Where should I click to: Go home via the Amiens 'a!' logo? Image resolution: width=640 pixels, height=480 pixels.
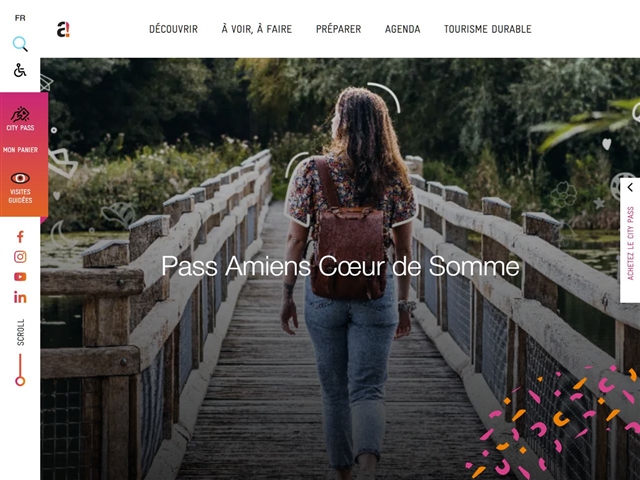[63, 29]
